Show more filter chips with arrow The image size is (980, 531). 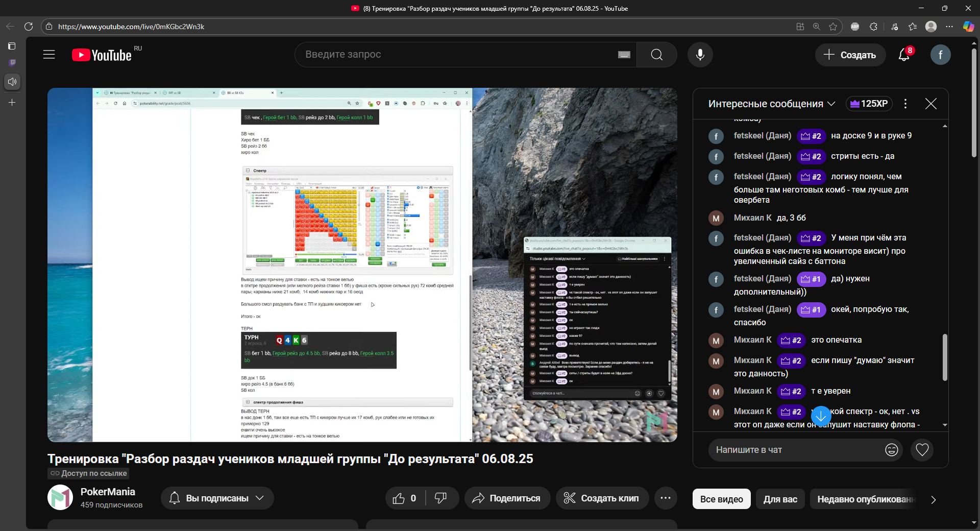934,500
